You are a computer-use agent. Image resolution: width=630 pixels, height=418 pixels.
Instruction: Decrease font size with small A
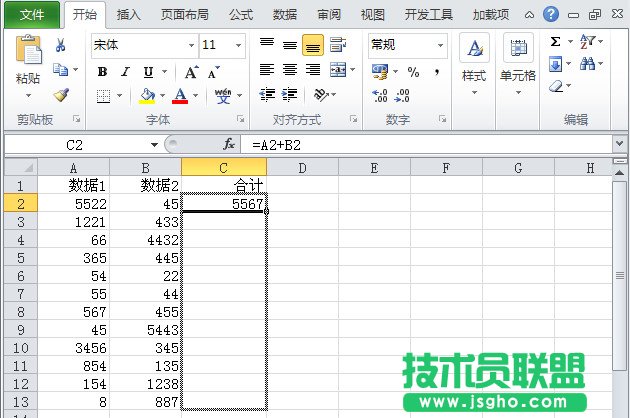coord(213,72)
